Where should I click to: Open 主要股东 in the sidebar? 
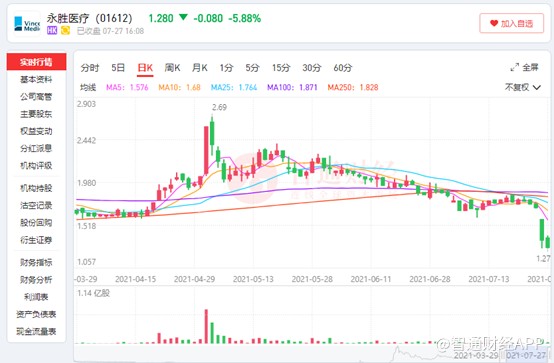pyautogui.click(x=36, y=114)
